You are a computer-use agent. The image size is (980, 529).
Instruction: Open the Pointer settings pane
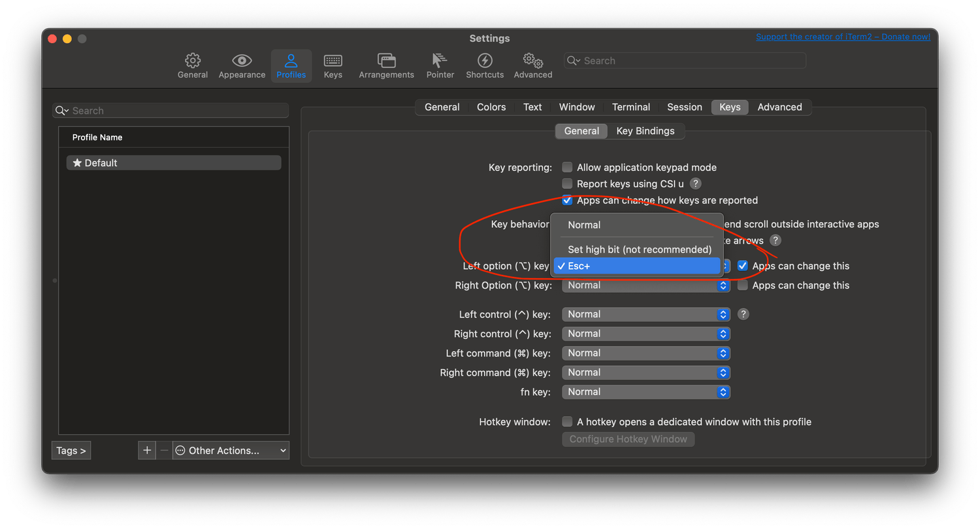point(440,65)
